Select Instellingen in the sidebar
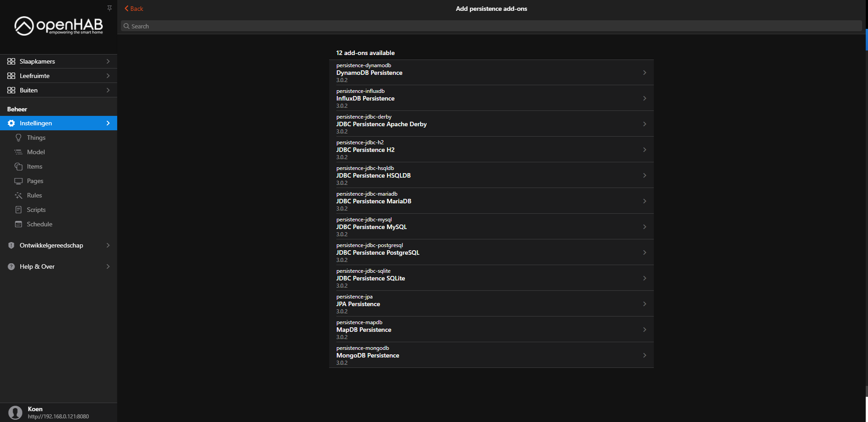The image size is (868, 422). click(x=59, y=123)
